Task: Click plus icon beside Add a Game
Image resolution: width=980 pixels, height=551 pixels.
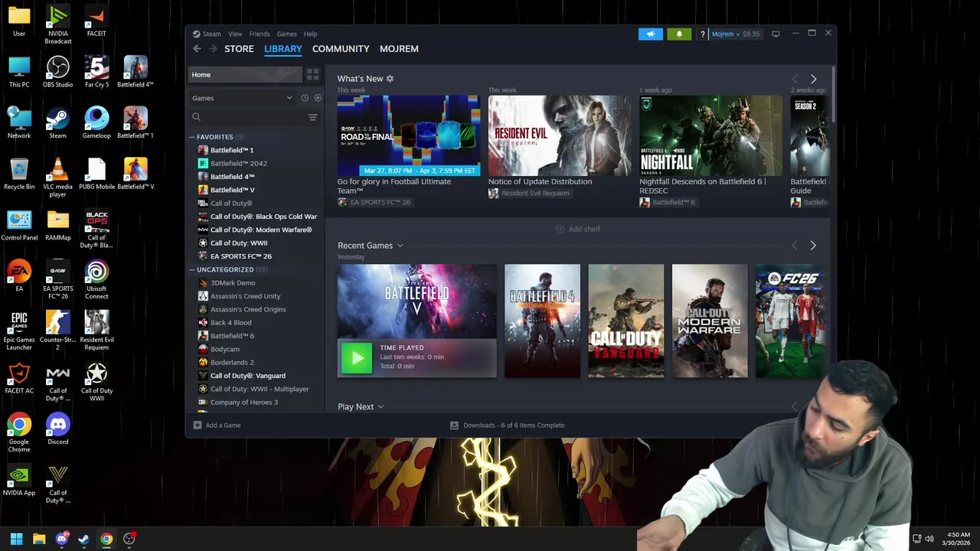Action: (x=198, y=425)
